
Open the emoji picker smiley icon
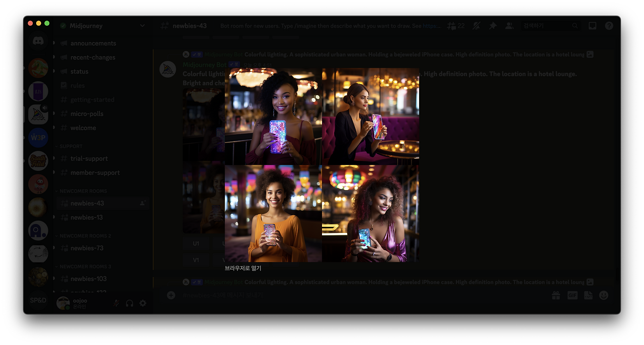[x=604, y=295]
